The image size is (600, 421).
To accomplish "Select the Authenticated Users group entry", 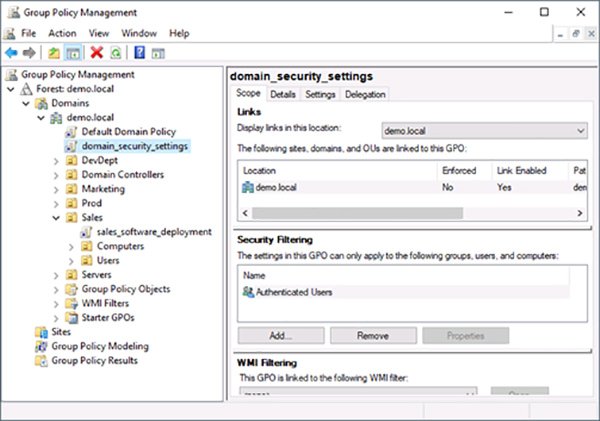I will (x=294, y=292).
